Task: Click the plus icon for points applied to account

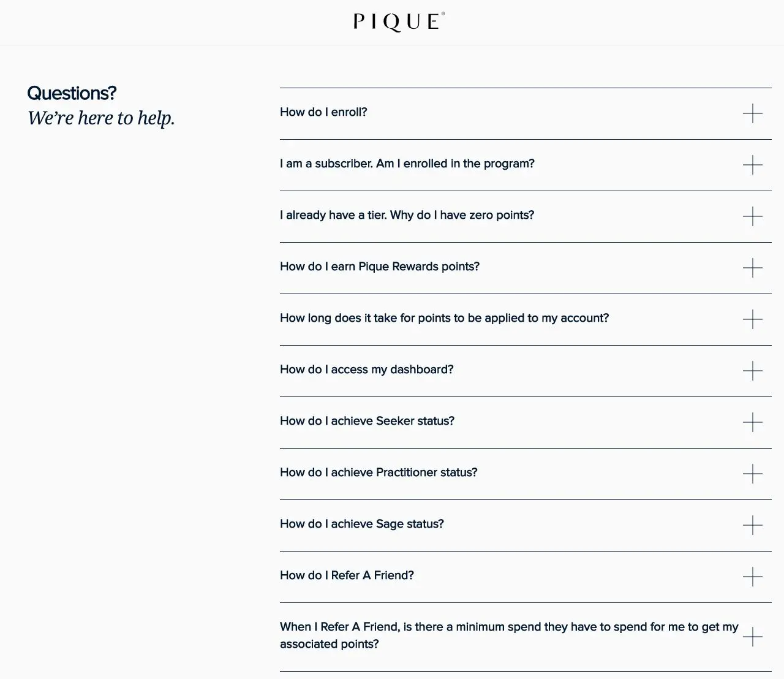Action: click(x=752, y=319)
